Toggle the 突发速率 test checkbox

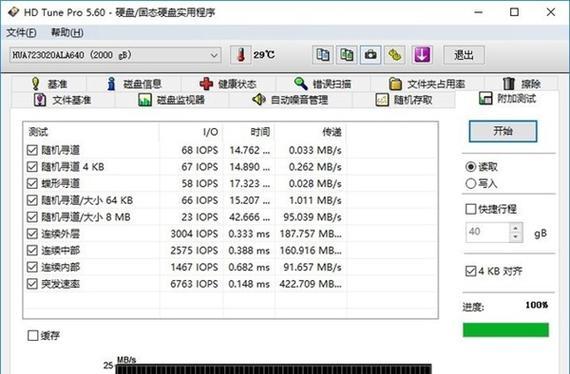coord(32,284)
